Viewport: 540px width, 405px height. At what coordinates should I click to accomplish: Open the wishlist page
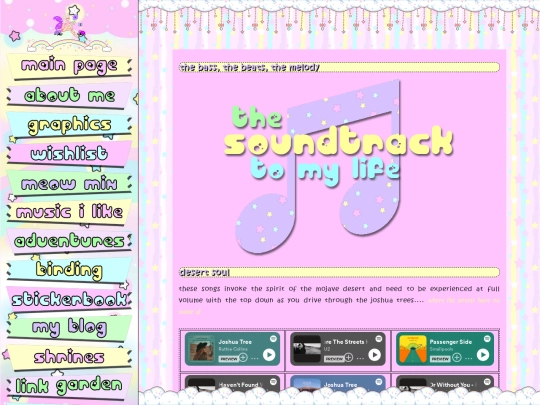pyautogui.click(x=69, y=154)
